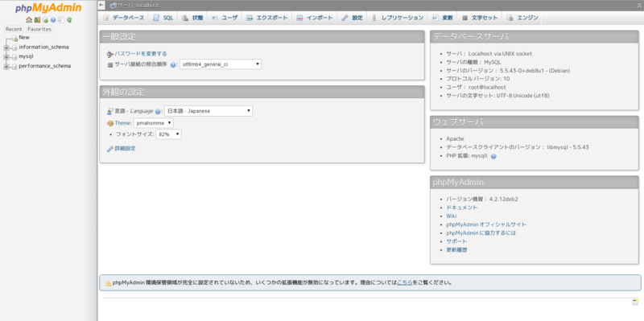Screen dimensions: 644x321
Task: Select New in the database tree
Action: pyautogui.click(x=24, y=37)
